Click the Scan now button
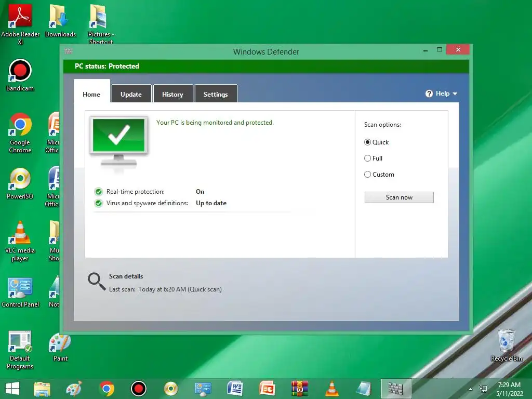The image size is (532, 399). tap(399, 197)
